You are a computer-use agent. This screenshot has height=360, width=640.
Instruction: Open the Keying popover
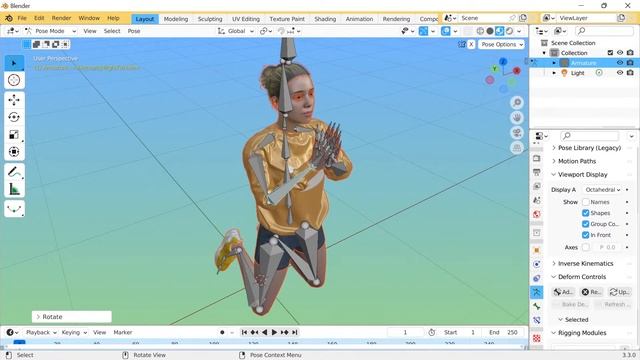click(x=74, y=333)
